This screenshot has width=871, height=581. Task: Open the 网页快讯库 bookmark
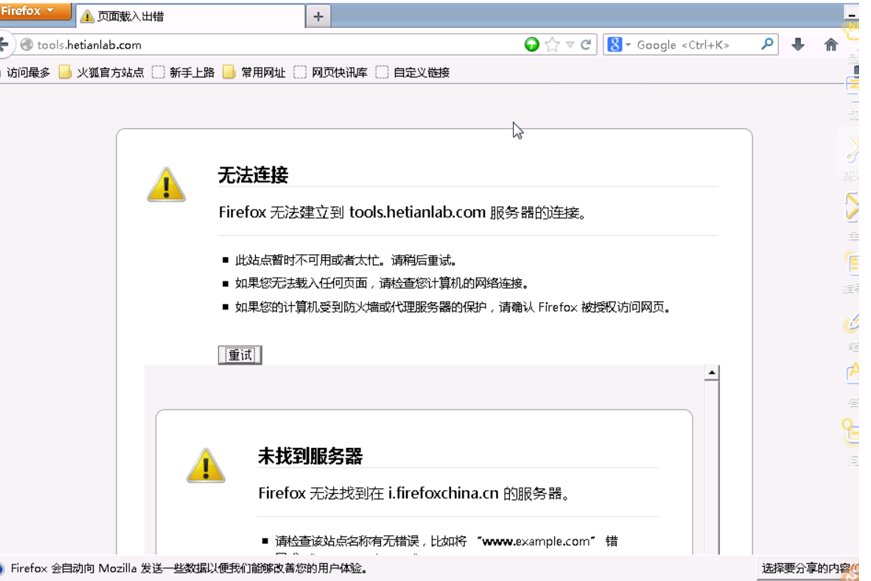(x=331, y=72)
